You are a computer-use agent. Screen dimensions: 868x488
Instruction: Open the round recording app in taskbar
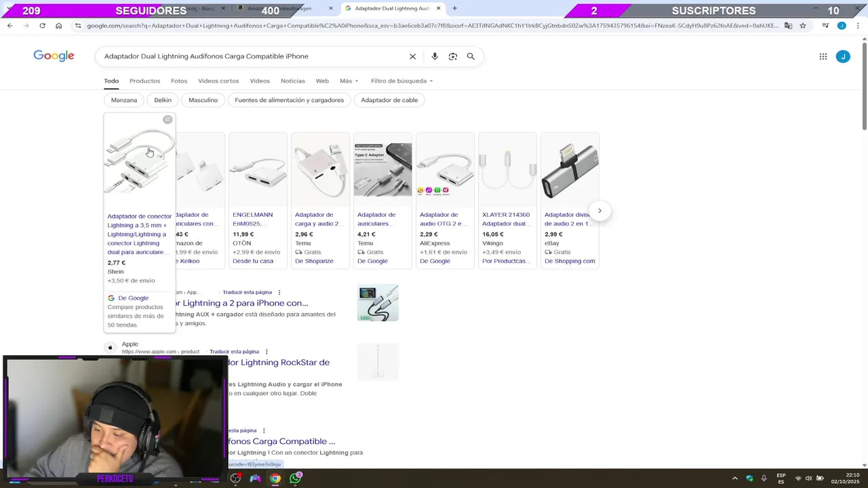click(235, 479)
